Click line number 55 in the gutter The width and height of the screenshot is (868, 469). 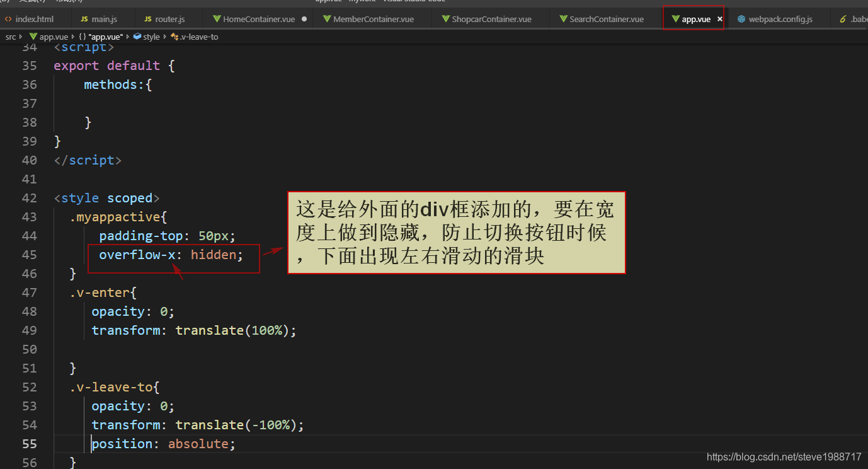point(30,444)
